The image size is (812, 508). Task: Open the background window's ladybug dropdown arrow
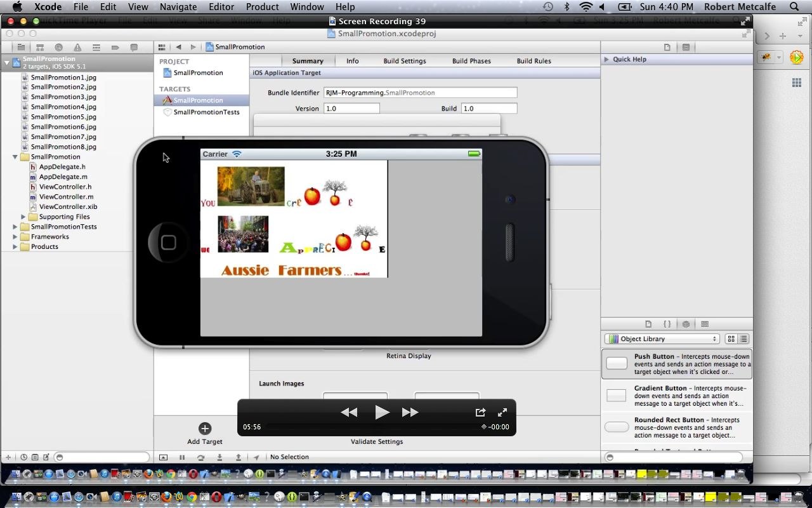[x=779, y=57]
